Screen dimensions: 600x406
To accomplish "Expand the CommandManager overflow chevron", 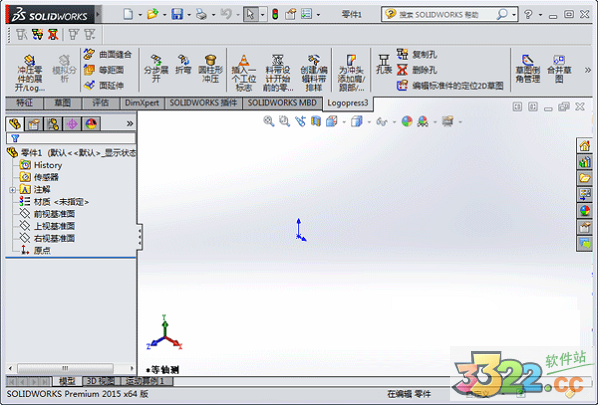I will [587, 70].
